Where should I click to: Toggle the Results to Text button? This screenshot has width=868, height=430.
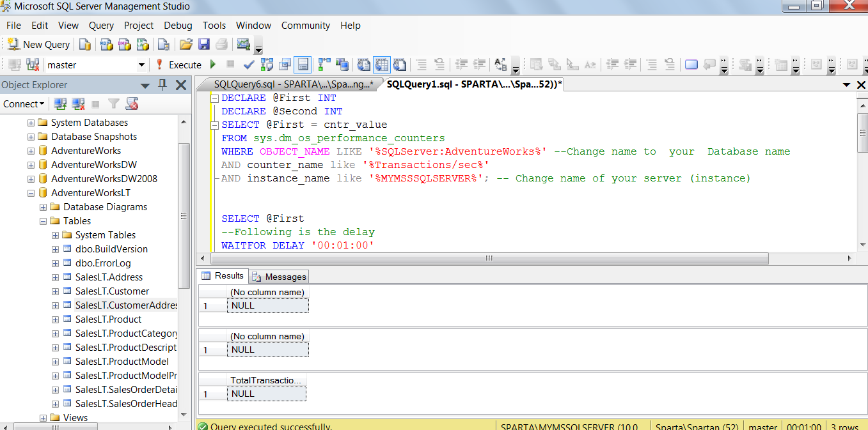pyautogui.click(x=364, y=65)
